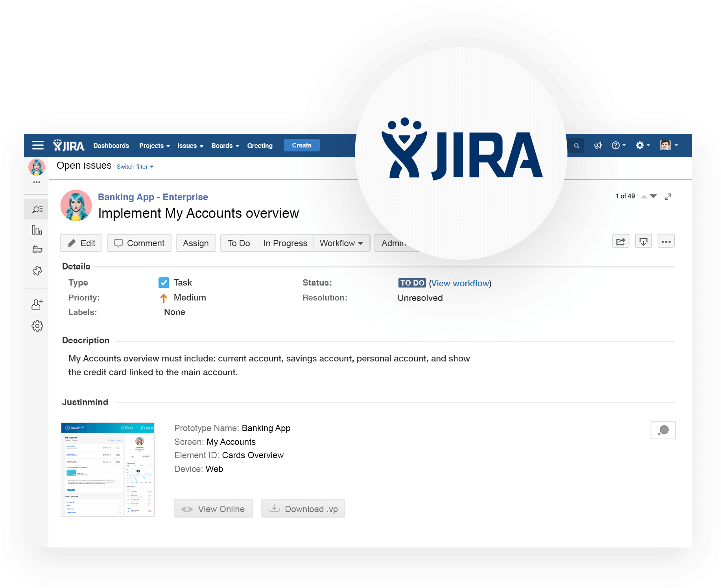Click the Justinmind section heading

85,402
